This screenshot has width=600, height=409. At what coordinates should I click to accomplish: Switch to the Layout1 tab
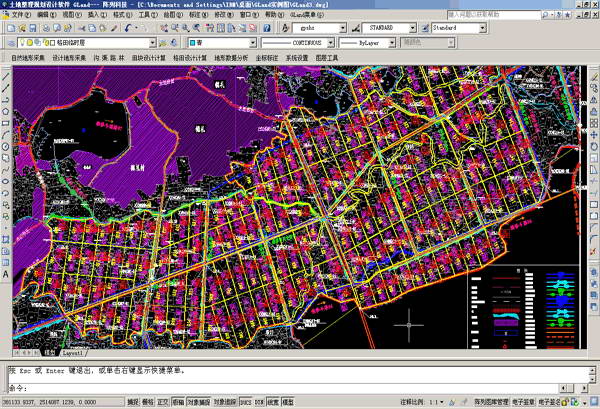[73, 353]
